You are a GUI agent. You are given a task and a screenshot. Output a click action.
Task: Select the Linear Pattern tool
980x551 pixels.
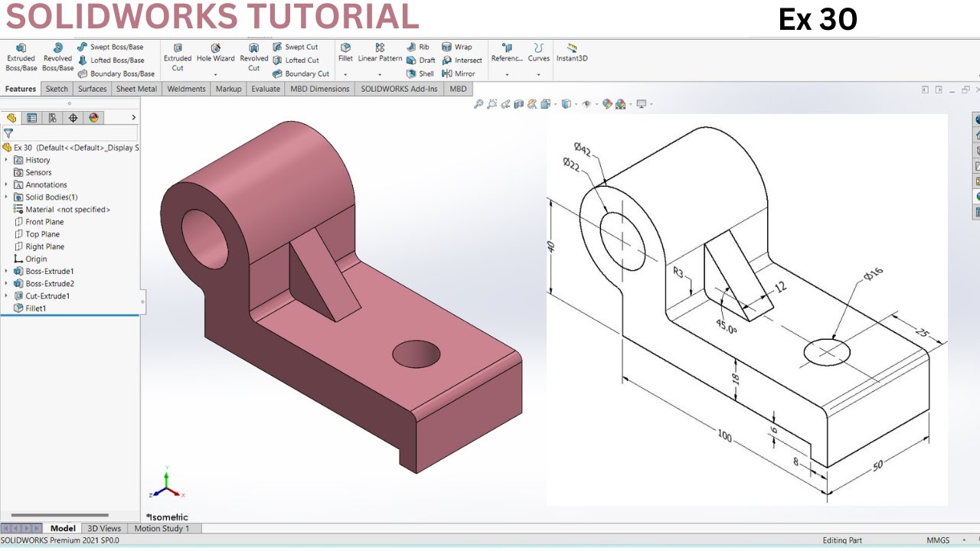[380, 53]
